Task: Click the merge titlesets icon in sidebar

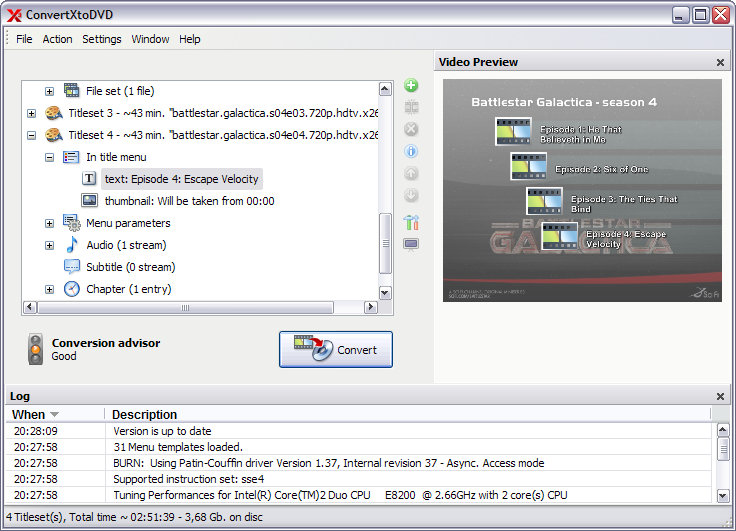Action: [411, 107]
